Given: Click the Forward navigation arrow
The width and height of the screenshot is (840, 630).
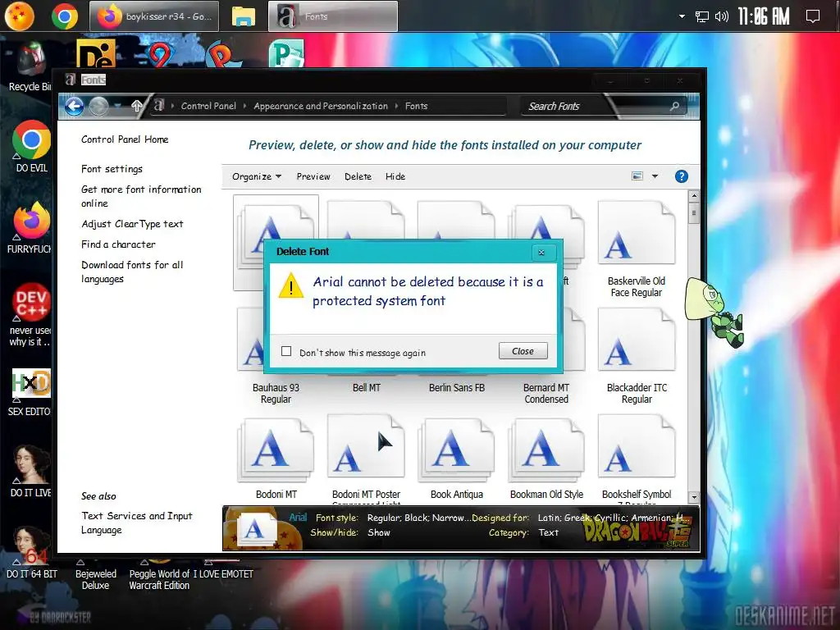Looking at the screenshot, I should pyautogui.click(x=98, y=106).
